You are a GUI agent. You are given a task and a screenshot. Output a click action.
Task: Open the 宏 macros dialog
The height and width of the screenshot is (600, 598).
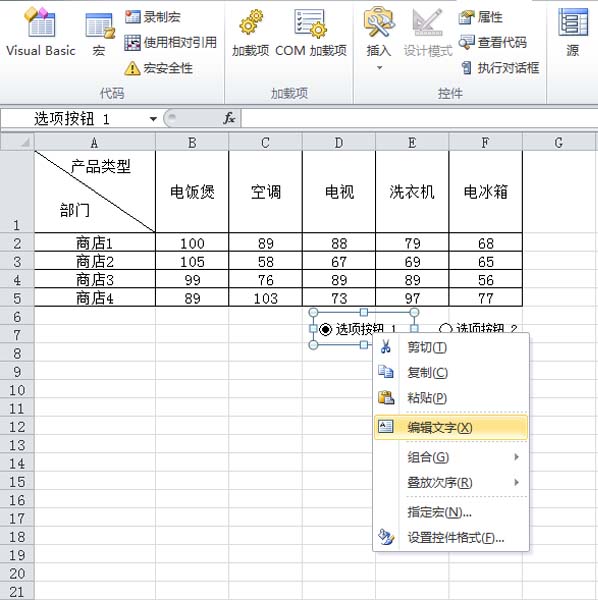click(99, 34)
